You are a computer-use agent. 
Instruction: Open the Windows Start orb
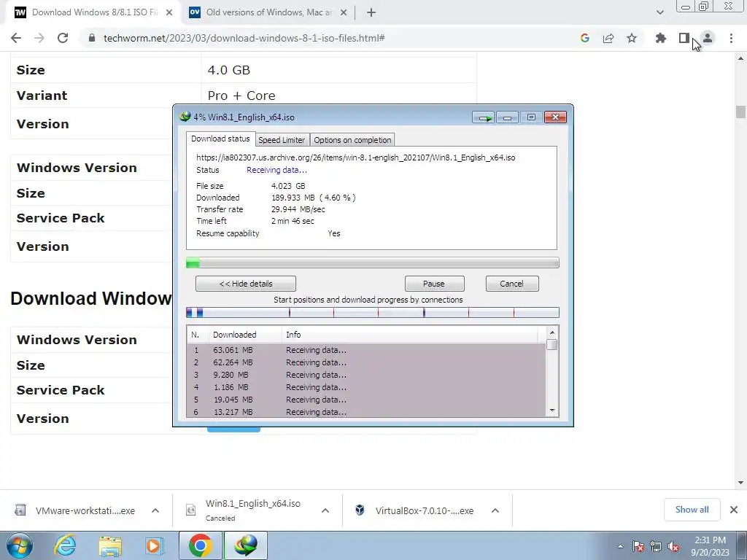(x=19, y=545)
